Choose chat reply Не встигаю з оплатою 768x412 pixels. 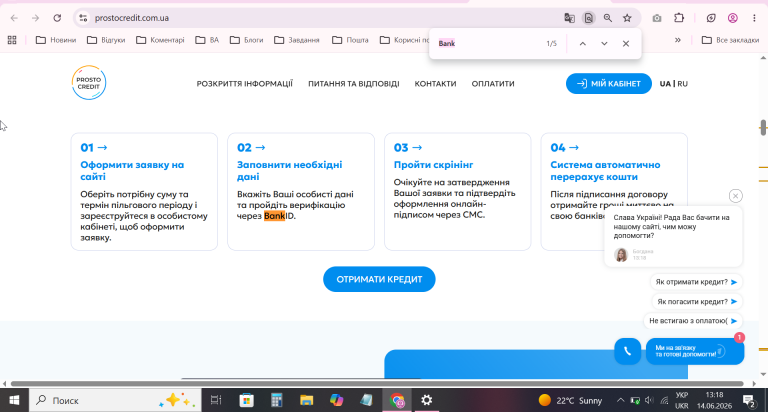(x=693, y=321)
